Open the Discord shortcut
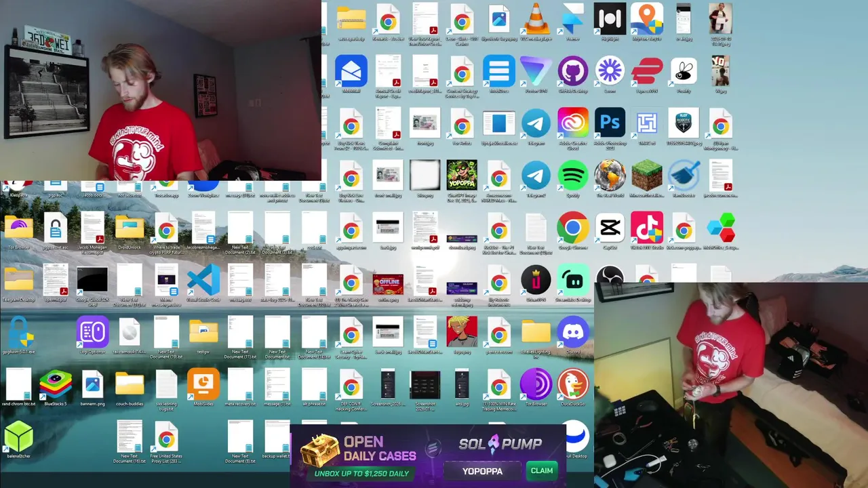 tap(572, 333)
